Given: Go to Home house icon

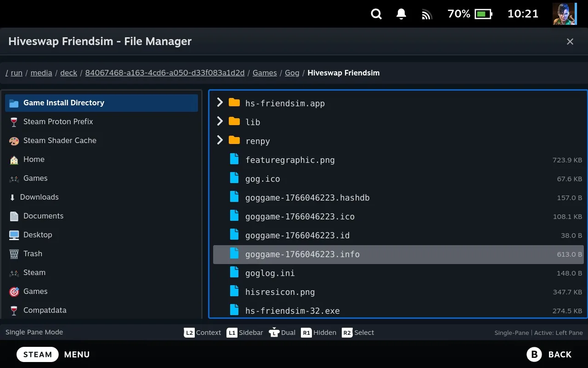Looking at the screenshot, I should [x=14, y=160].
